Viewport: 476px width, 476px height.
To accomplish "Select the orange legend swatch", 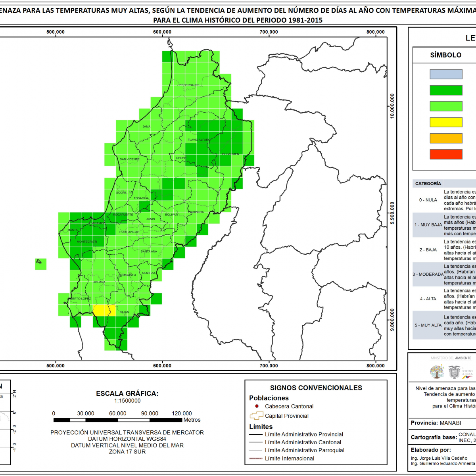I will 446,138.
